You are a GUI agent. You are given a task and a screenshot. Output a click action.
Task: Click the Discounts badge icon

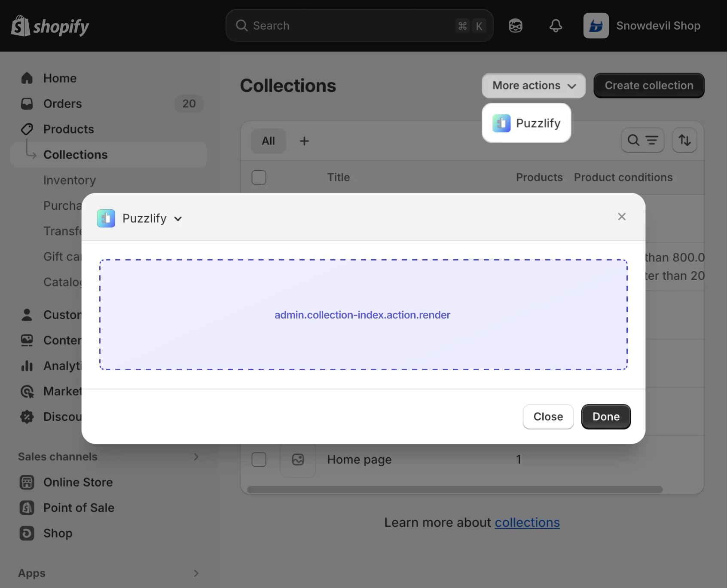tap(27, 416)
